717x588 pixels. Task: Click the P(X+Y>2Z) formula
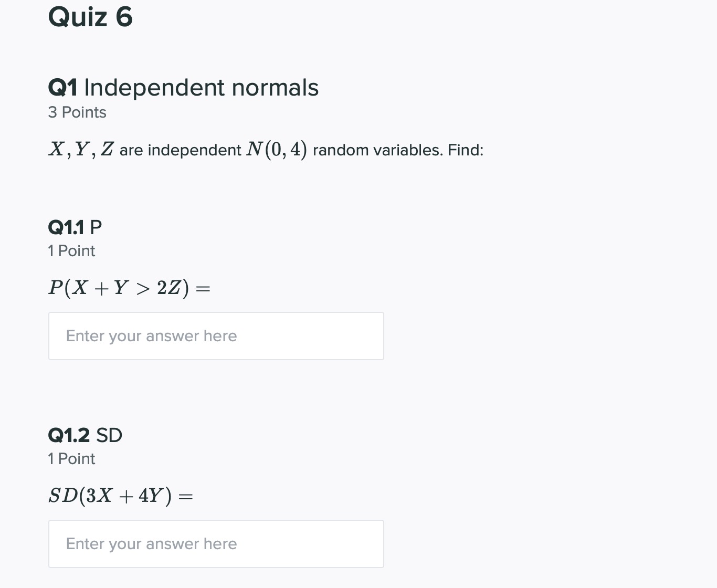click(129, 288)
